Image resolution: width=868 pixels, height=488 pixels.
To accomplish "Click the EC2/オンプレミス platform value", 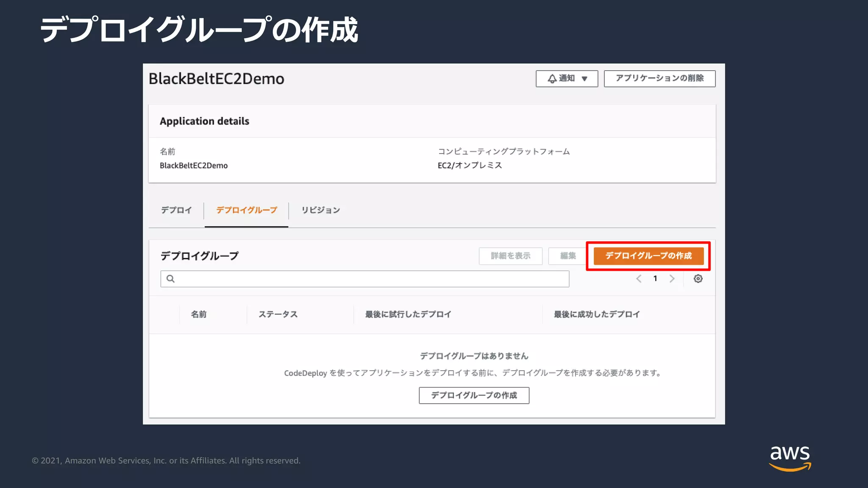I will point(470,166).
